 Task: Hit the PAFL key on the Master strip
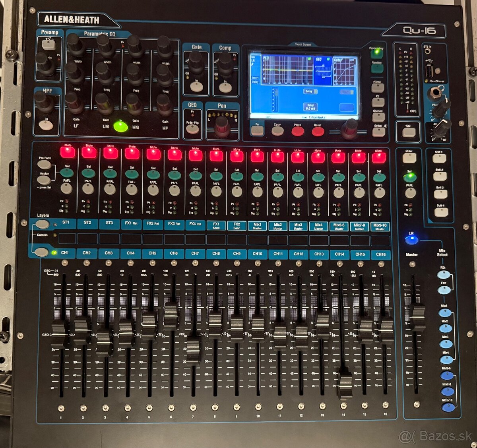pyautogui.click(x=410, y=193)
